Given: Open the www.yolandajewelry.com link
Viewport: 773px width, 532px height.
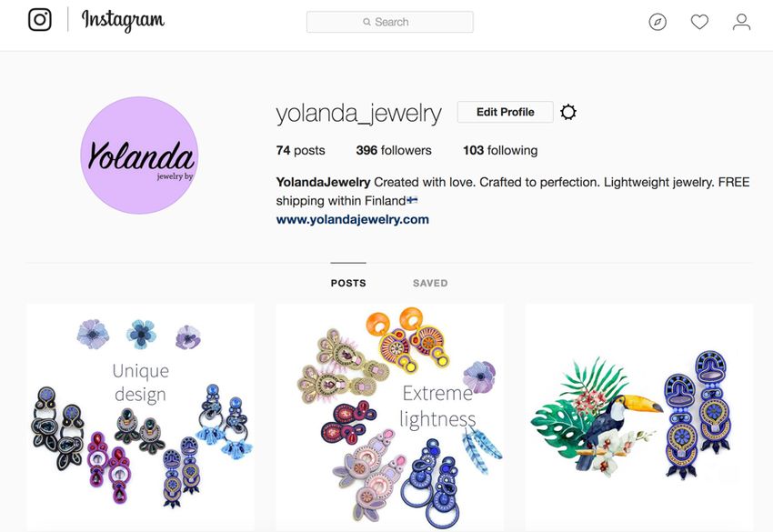Looking at the screenshot, I should 353,219.
